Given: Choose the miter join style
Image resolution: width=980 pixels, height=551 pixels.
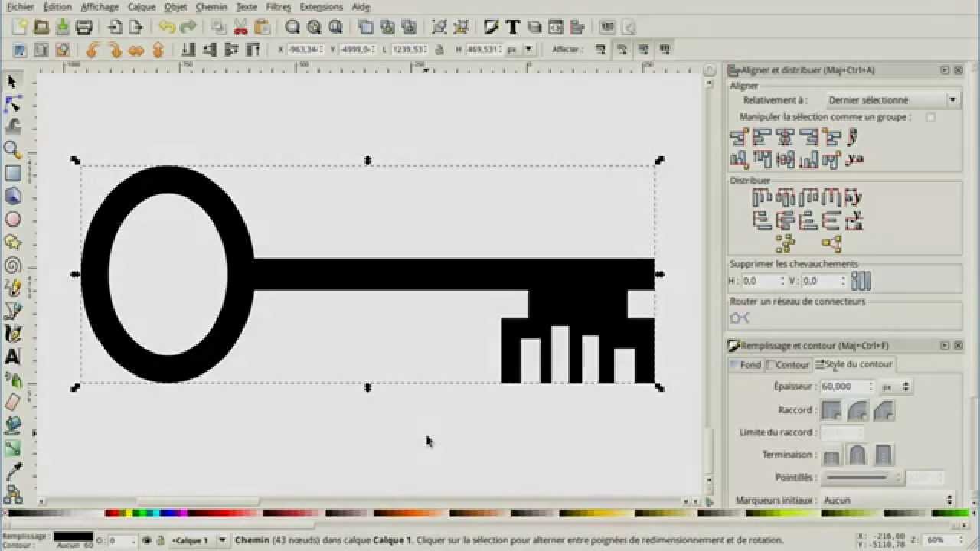Looking at the screenshot, I should 831,410.
